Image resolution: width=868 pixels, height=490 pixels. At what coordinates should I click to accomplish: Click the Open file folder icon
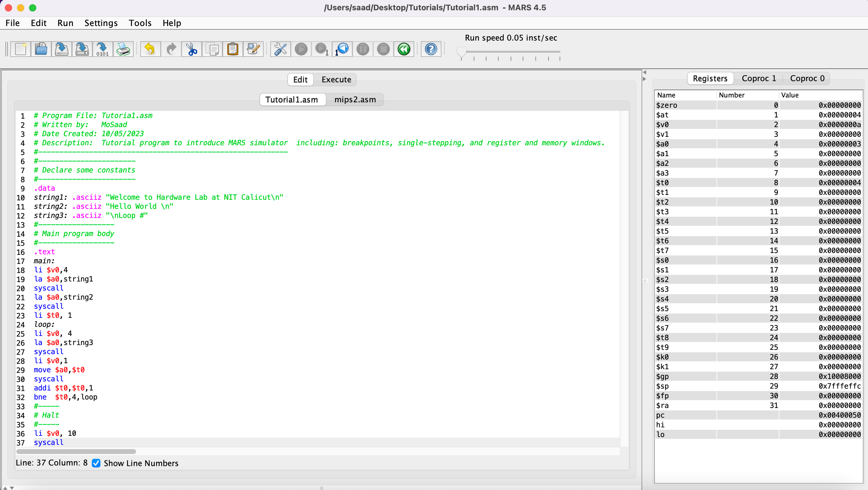[41, 49]
